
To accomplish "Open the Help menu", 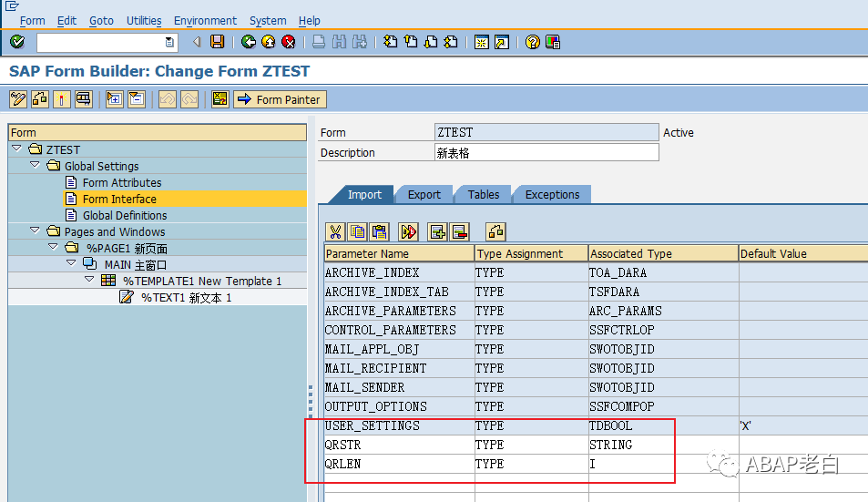I will click(310, 20).
